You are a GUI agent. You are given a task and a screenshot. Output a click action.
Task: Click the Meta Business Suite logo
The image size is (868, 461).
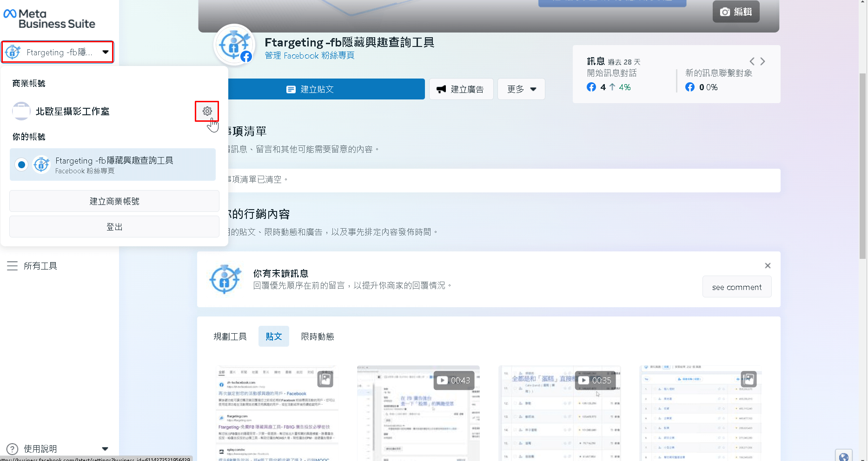click(x=49, y=19)
